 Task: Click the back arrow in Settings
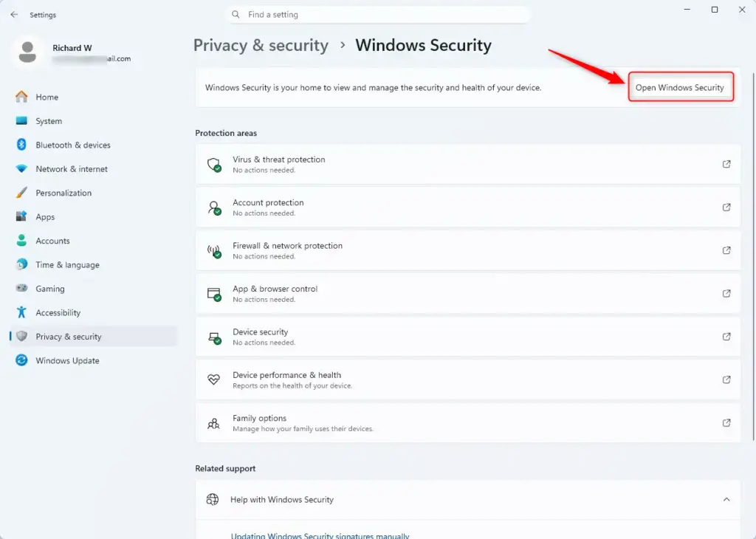14,15
